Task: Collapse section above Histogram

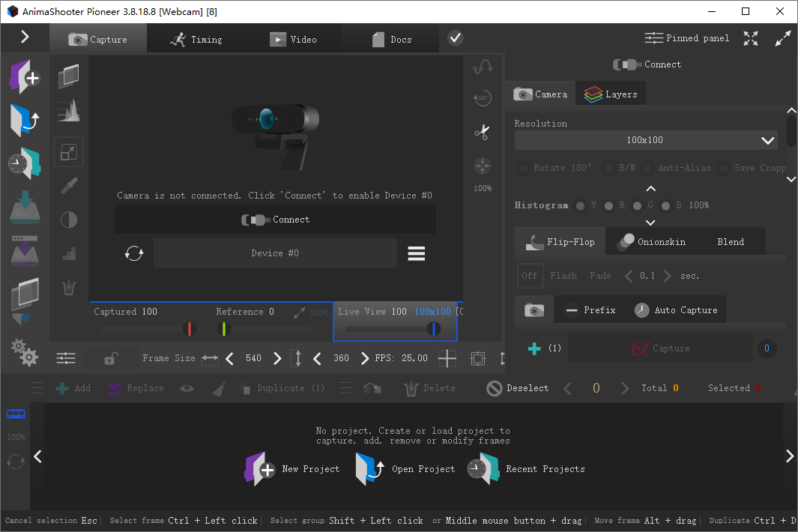Action: [x=650, y=189]
